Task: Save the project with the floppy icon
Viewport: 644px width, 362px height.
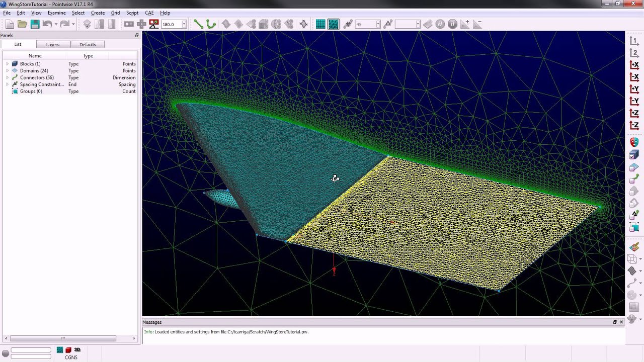Action: pyautogui.click(x=35, y=24)
